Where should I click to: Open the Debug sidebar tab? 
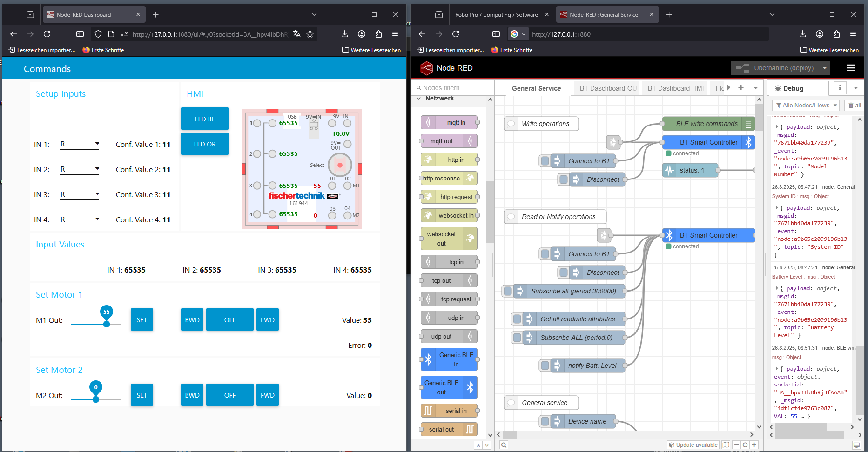[798, 88]
